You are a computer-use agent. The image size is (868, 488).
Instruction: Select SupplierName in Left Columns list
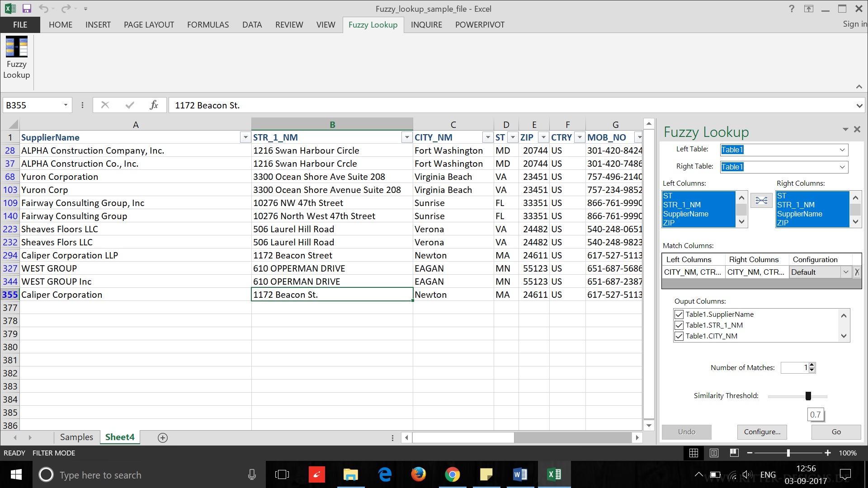686,214
